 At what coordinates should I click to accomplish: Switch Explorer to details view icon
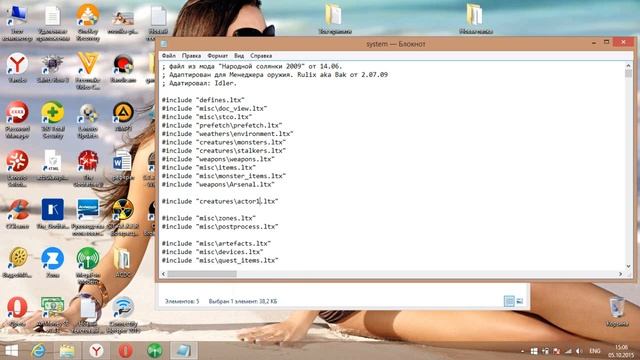click(509, 301)
